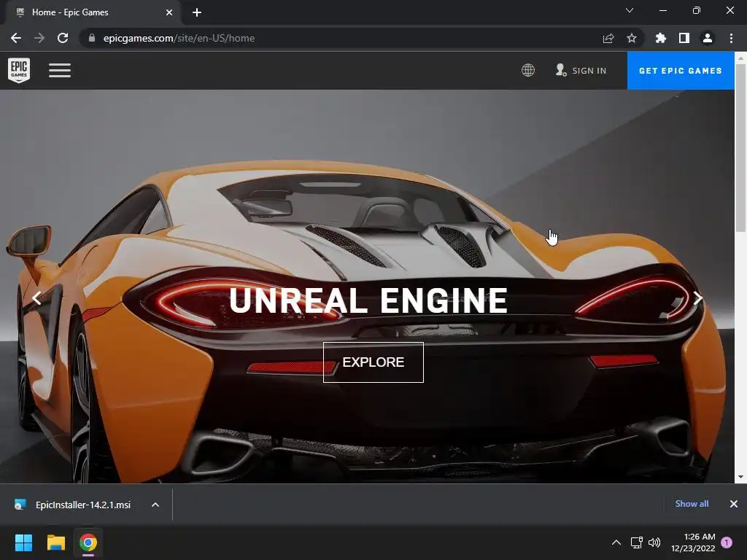Open the globe language selector
Screen dimensions: 747x560
pos(528,71)
